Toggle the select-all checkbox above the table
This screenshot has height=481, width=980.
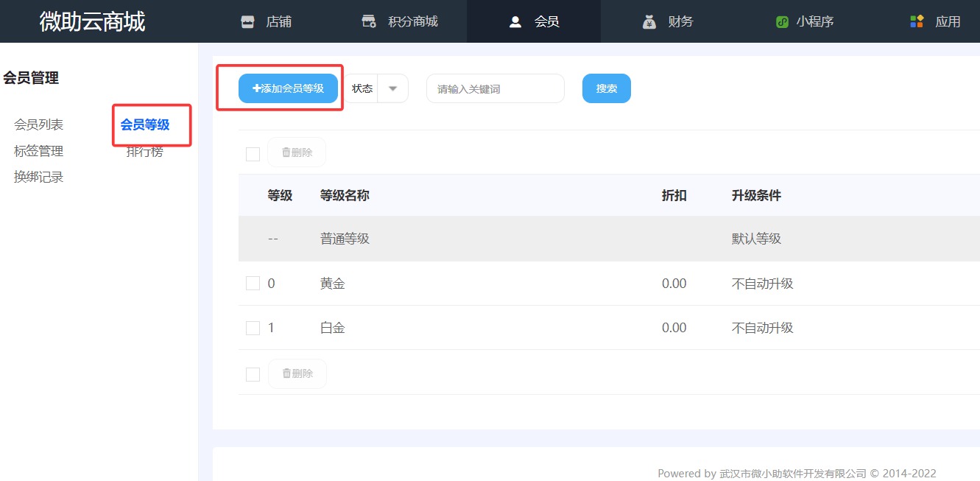tap(253, 153)
